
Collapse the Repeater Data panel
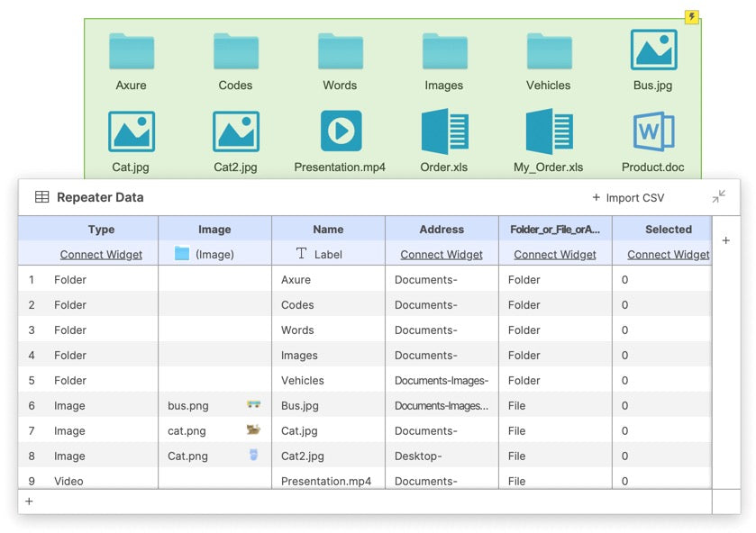[718, 196]
